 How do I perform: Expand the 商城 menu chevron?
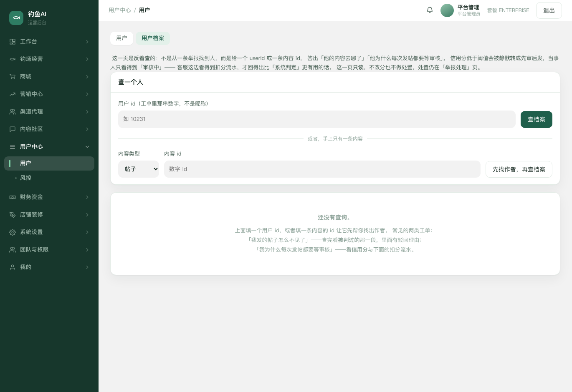click(87, 77)
